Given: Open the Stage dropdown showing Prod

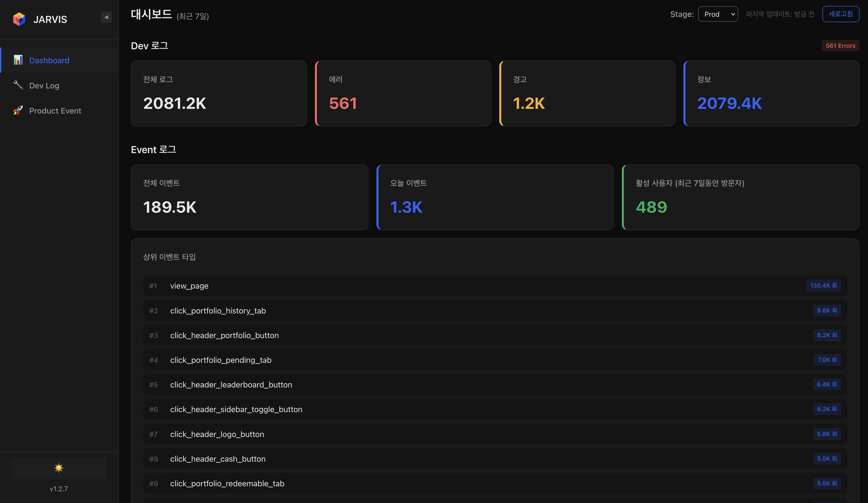Looking at the screenshot, I should (x=718, y=14).
